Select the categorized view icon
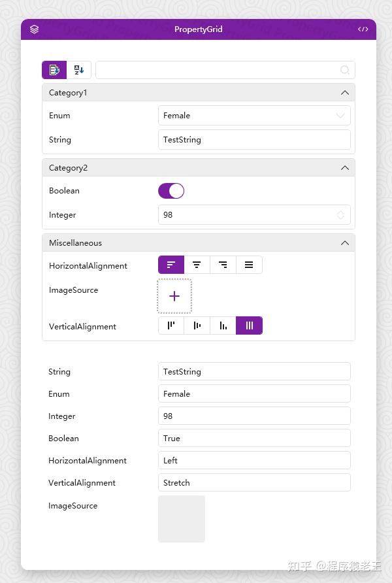Screen dimensions: 392x583 pos(54,69)
